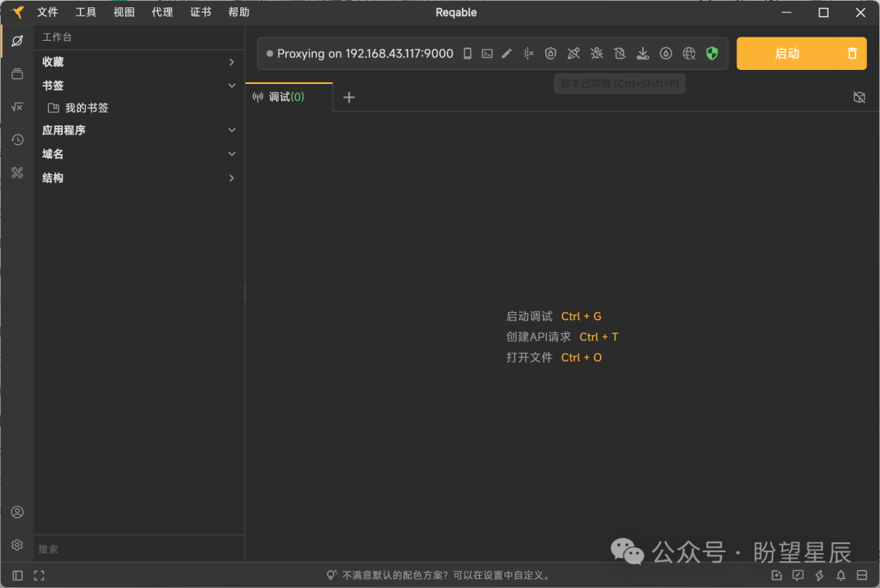Collapse the 域名 section chevron
Viewport: 880px width, 588px height.
coord(231,154)
